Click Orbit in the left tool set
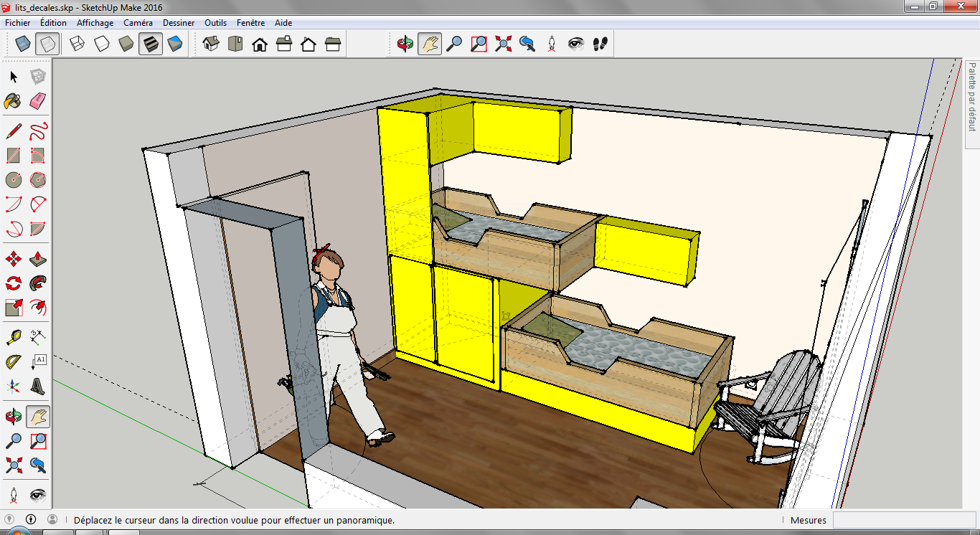This screenshot has height=535, width=980. click(14, 416)
